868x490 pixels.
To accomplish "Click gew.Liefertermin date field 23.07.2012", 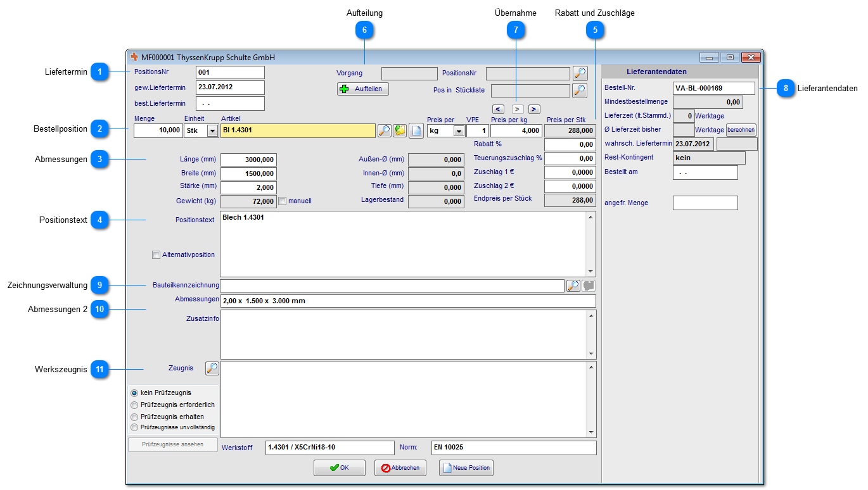I will tap(231, 87).
